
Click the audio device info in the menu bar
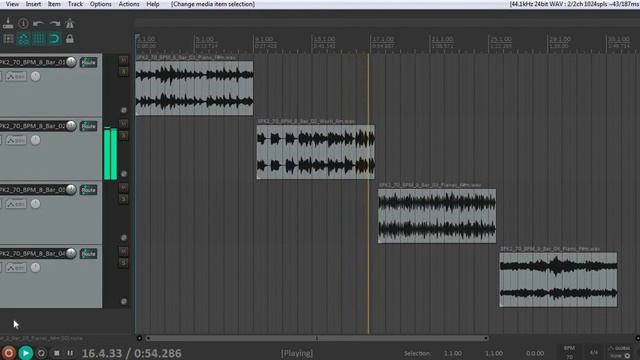(x=574, y=4)
